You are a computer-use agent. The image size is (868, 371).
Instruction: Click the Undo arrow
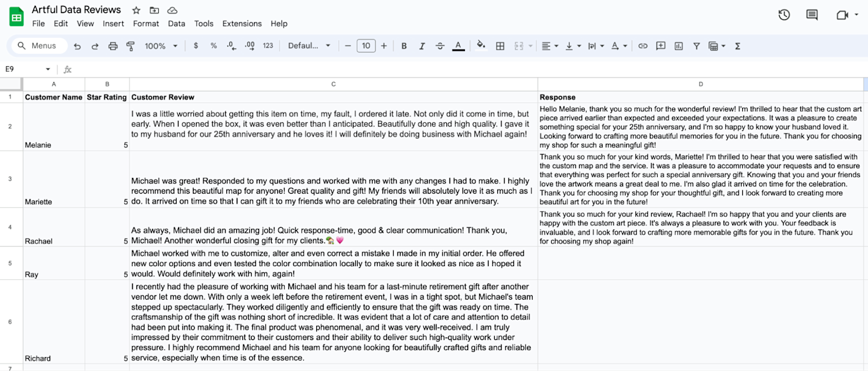(x=77, y=46)
